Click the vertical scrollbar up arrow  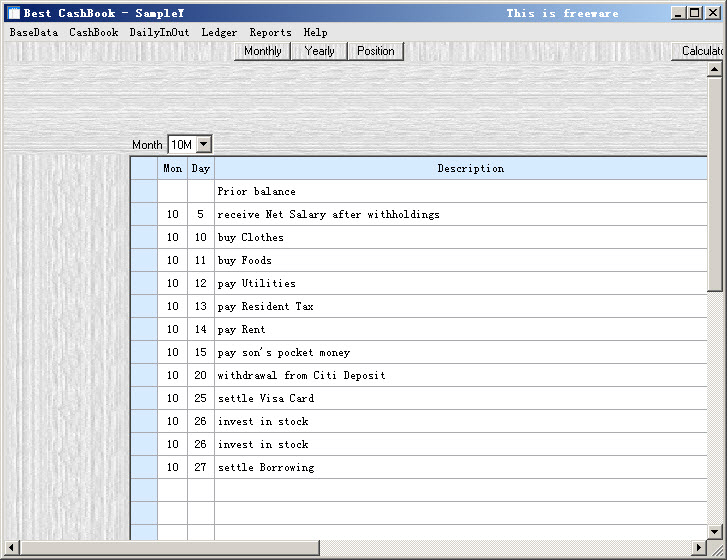[x=714, y=69]
